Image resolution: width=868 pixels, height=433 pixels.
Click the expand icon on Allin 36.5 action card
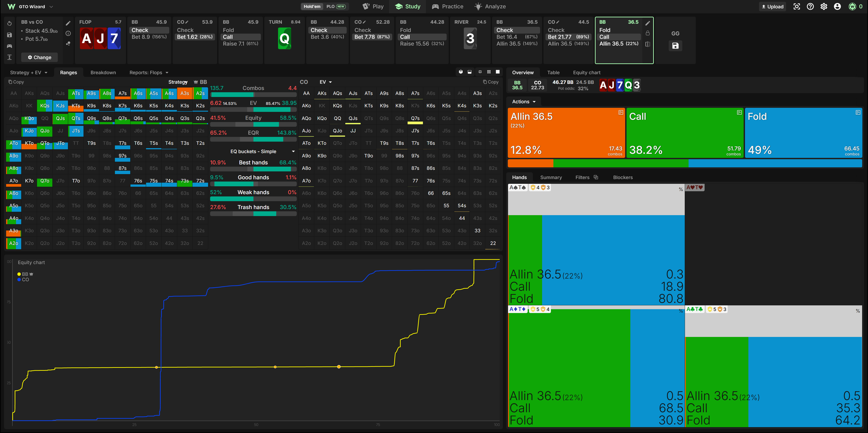tap(621, 113)
